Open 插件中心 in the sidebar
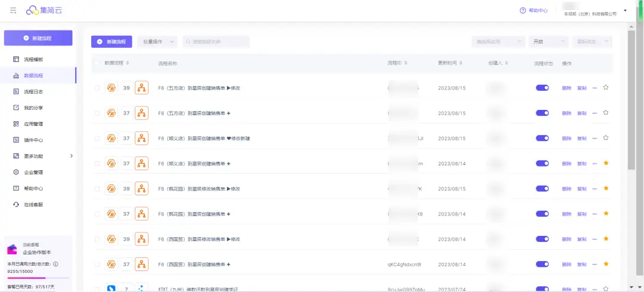 pos(33,140)
